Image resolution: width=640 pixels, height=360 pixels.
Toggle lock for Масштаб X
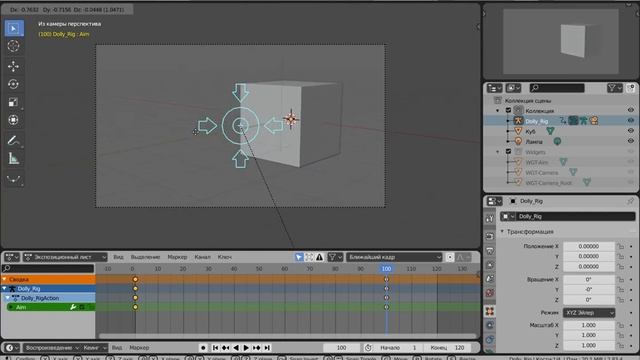point(620,325)
